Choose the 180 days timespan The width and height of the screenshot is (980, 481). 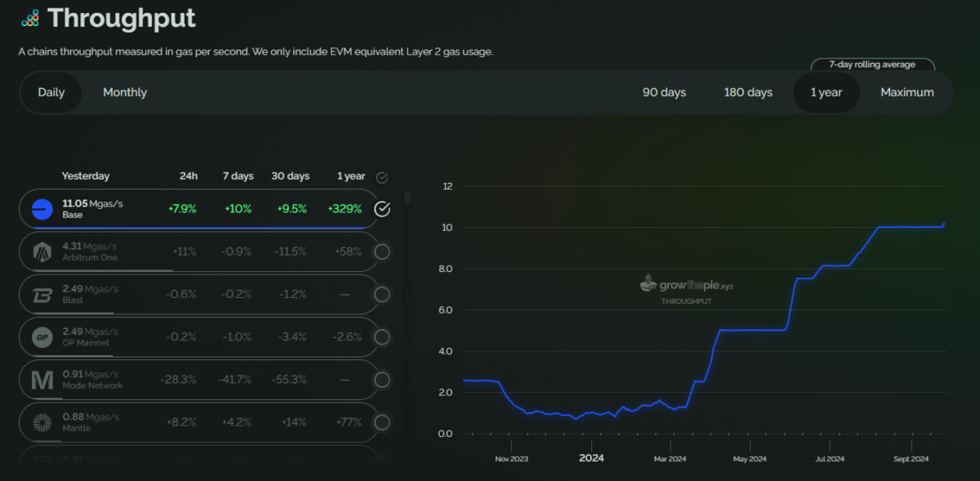click(x=748, y=92)
